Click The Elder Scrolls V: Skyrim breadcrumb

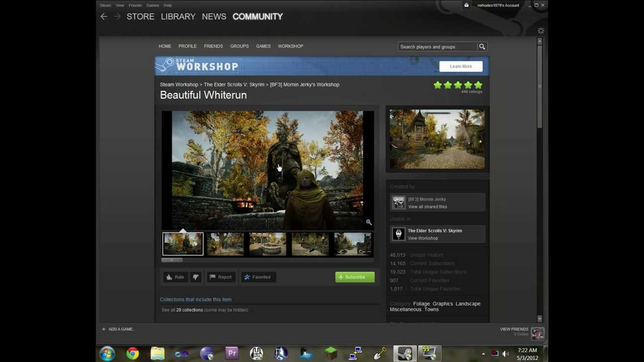(234, 84)
